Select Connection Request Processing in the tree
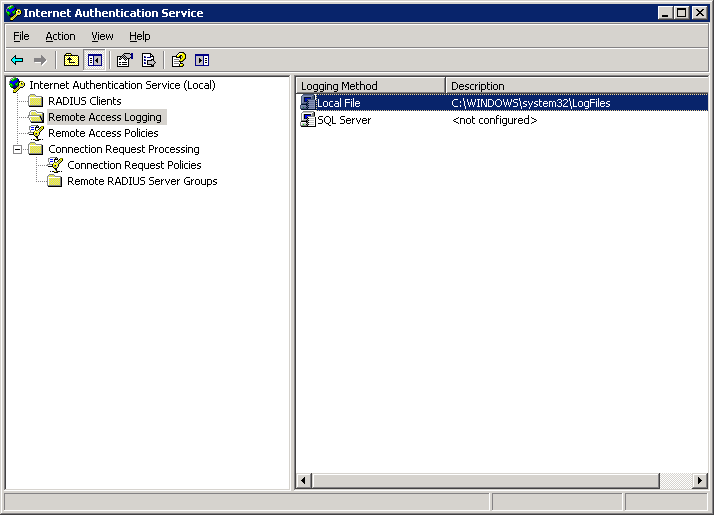Viewport: 714px width, 515px height. coord(124,149)
